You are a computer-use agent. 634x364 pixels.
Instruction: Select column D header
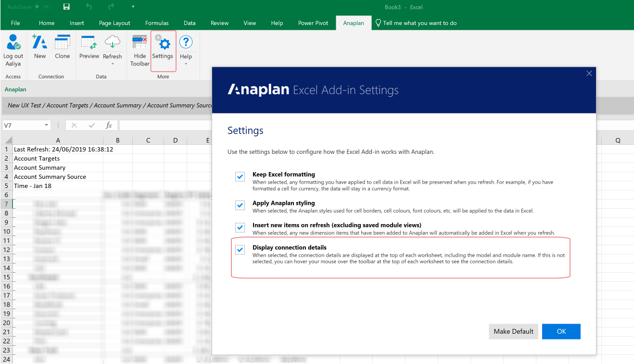click(x=176, y=140)
